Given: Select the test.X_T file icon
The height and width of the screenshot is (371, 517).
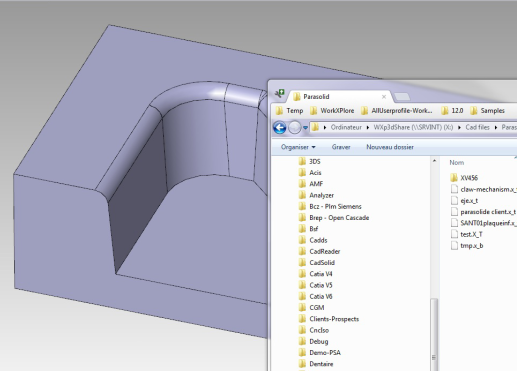Looking at the screenshot, I should [454, 234].
